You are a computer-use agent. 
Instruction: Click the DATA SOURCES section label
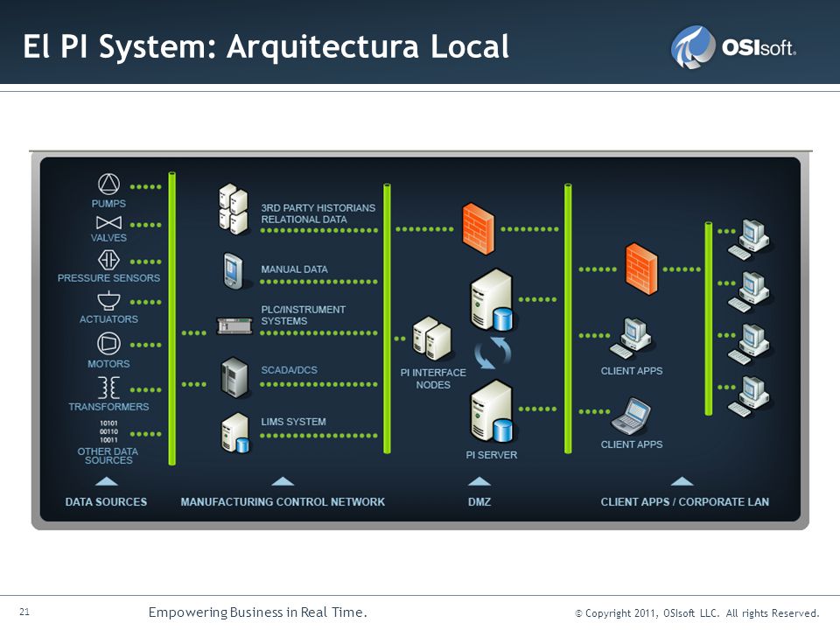point(106,502)
